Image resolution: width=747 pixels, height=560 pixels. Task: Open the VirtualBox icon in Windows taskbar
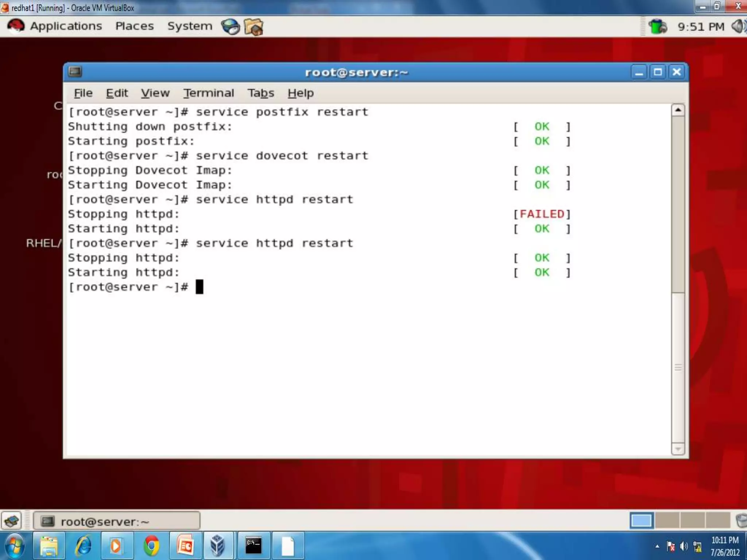(218, 546)
